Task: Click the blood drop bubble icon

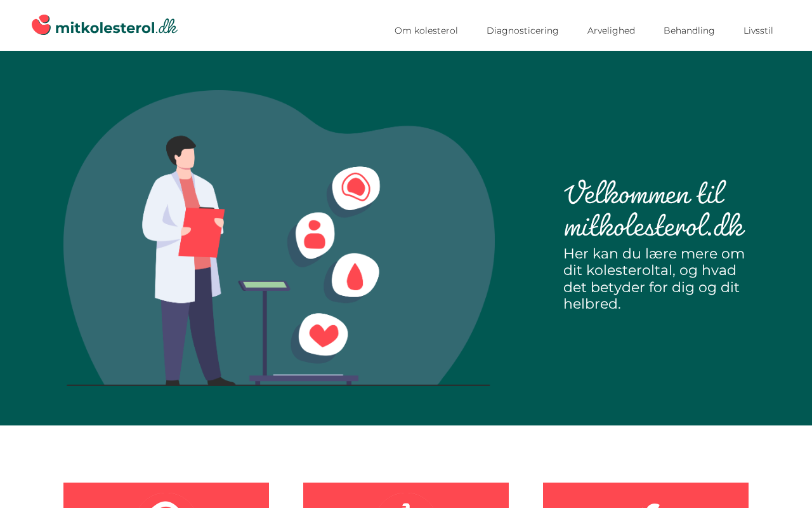Action: tap(355, 276)
